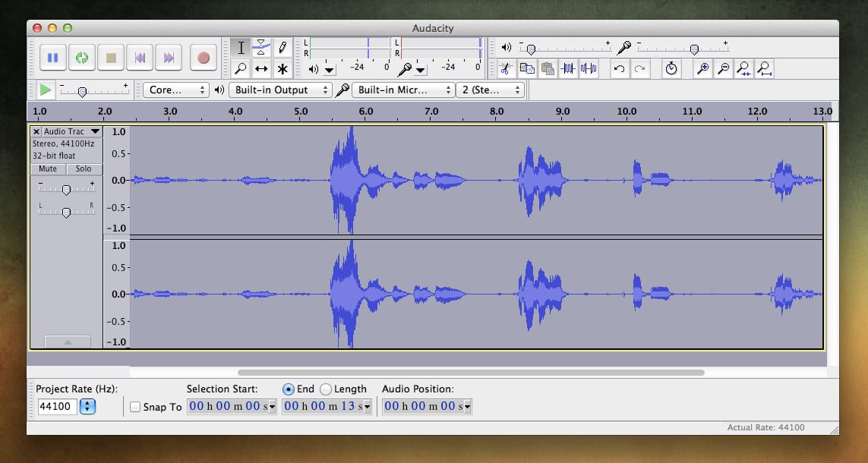
Task: Select the Envelope tool
Action: [x=261, y=48]
